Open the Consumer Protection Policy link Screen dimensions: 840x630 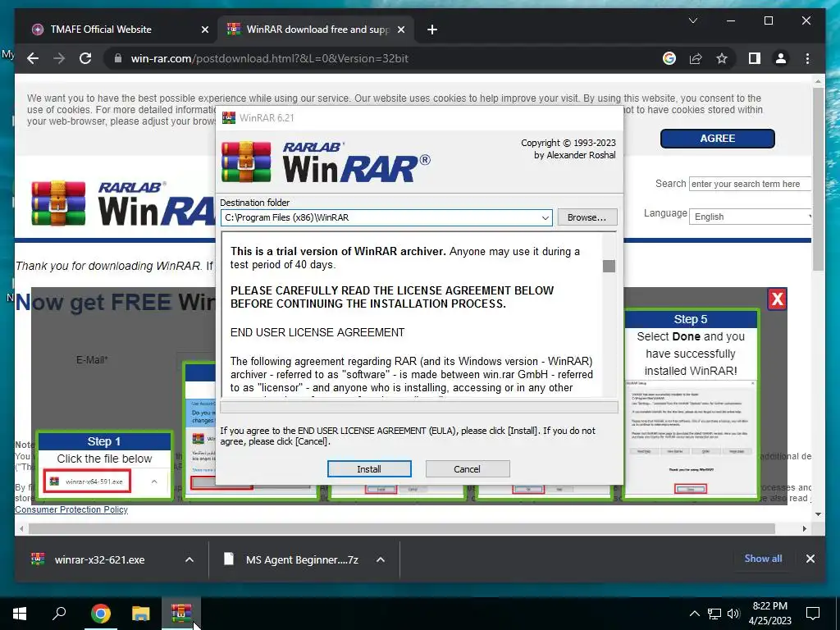[71, 509]
